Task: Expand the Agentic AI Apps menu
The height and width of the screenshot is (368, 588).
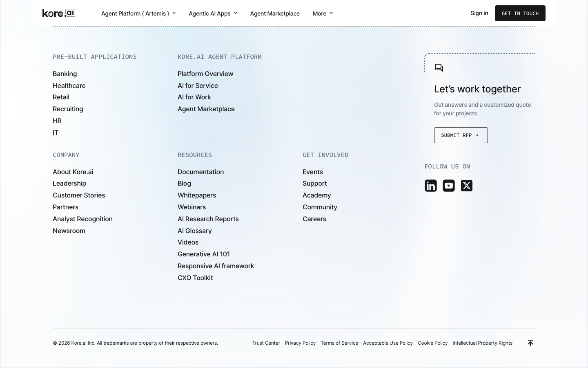Action: [213, 13]
